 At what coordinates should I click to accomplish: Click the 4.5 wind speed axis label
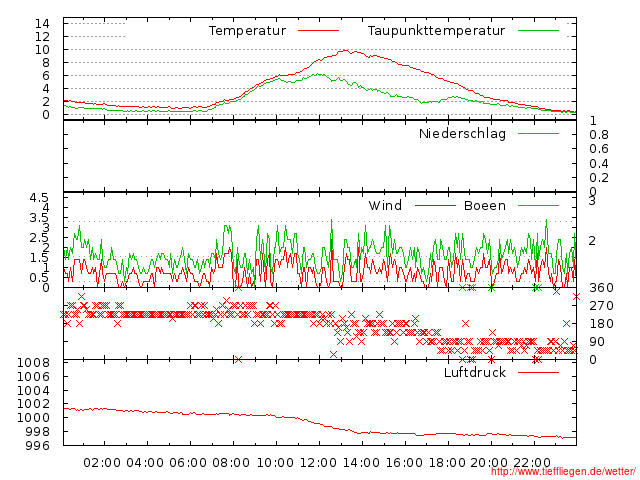coord(39,198)
